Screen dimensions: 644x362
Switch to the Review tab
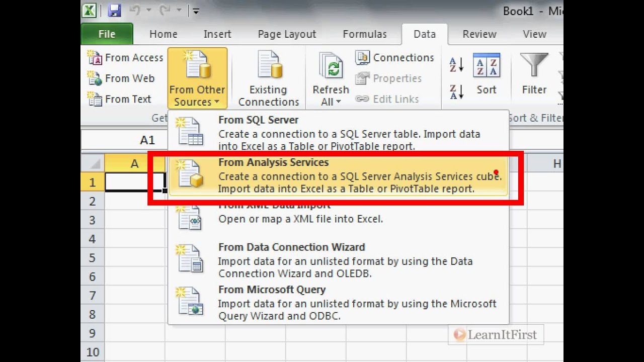coord(479,34)
